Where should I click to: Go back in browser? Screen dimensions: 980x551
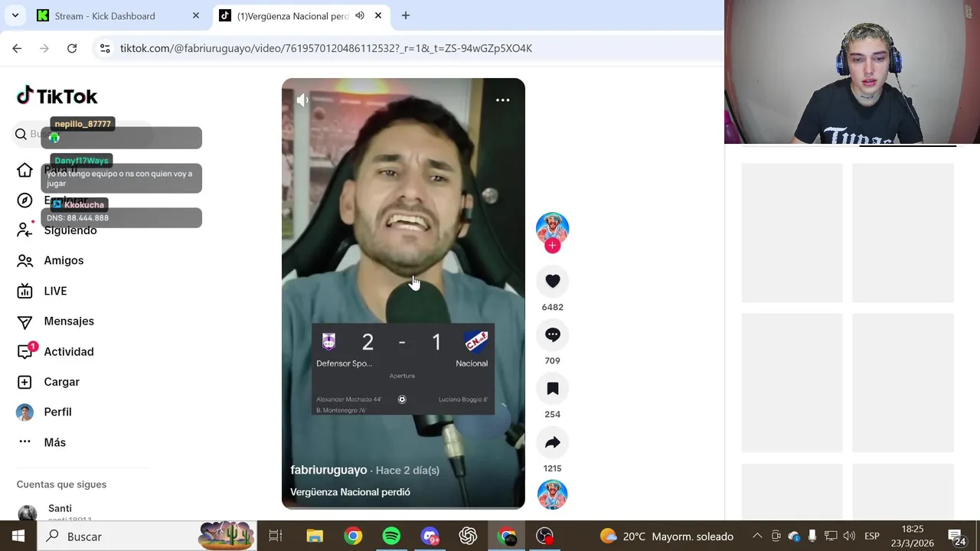pos(17,48)
